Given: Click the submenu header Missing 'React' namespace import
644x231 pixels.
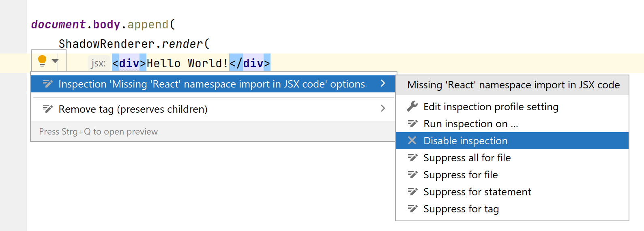Looking at the screenshot, I should pyautogui.click(x=512, y=85).
